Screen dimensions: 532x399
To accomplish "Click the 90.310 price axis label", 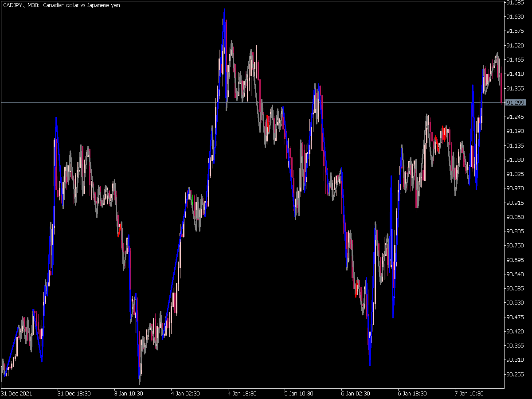I will pyautogui.click(x=514, y=360).
